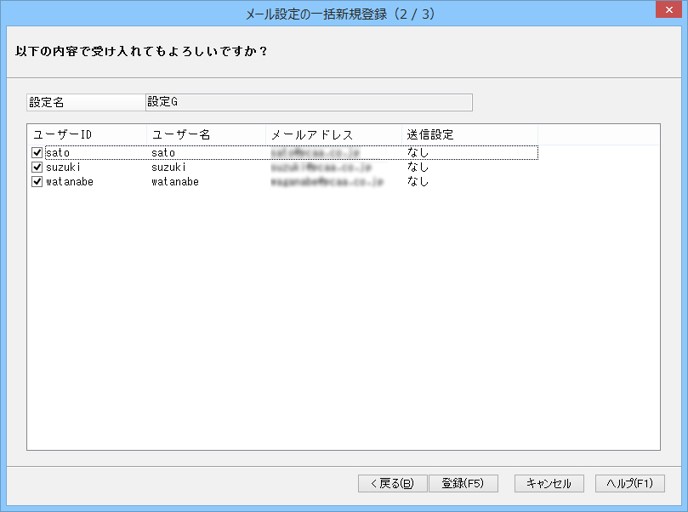688x512 pixels.
Task: Select the sato row user name cell
Action: [163, 153]
